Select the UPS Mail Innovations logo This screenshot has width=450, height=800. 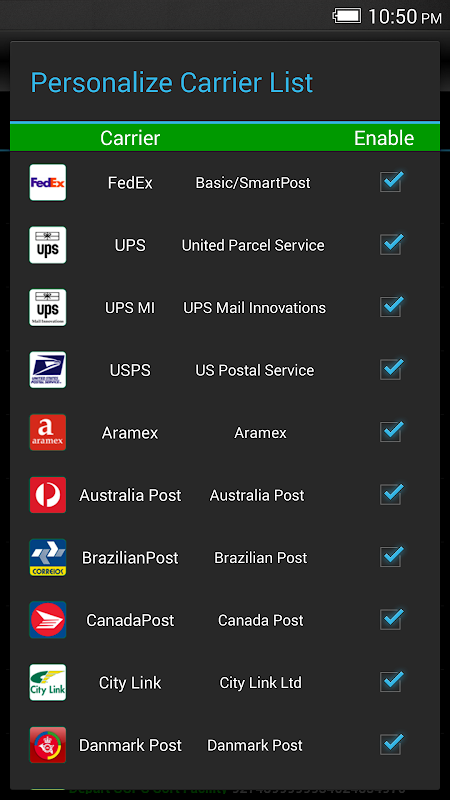pos(47,308)
